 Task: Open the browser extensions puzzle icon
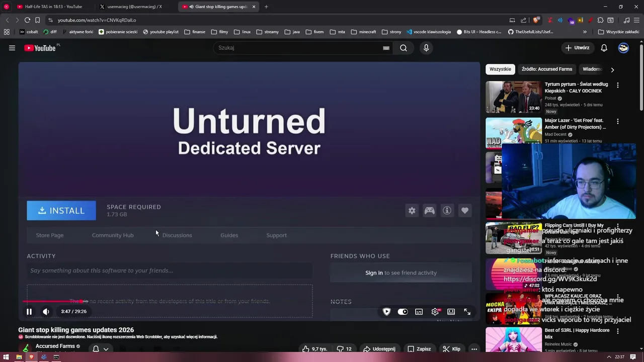600,20
